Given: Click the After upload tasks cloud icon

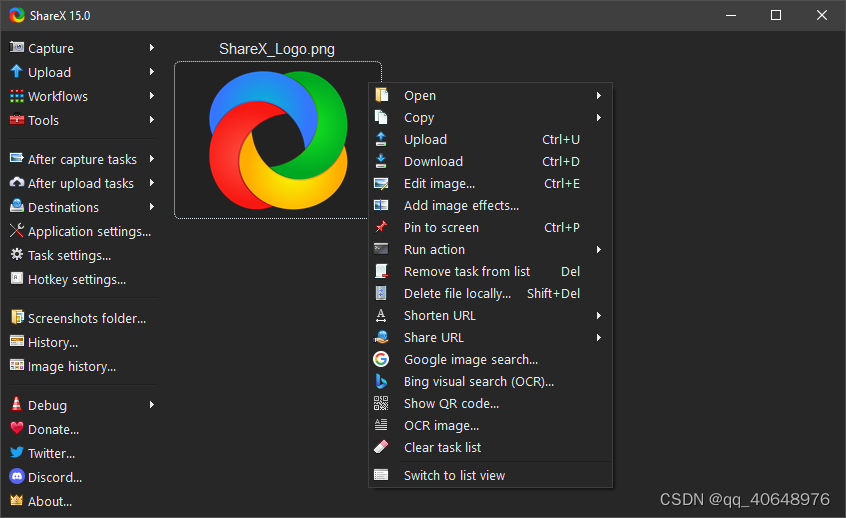Looking at the screenshot, I should (17, 183).
